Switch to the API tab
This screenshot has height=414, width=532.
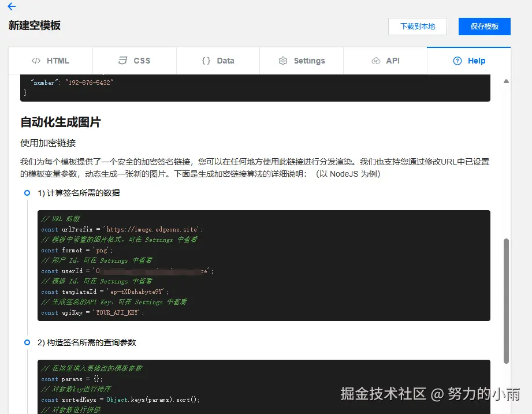tap(385, 61)
